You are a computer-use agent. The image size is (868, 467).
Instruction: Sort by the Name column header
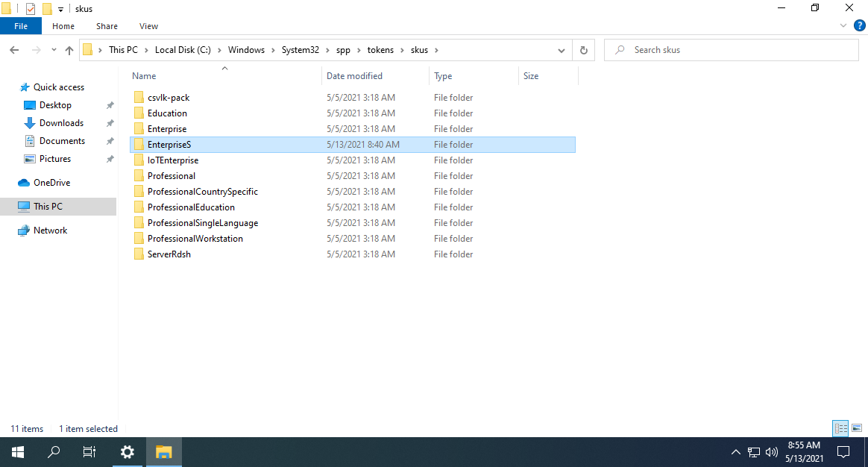[x=224, y=76]
